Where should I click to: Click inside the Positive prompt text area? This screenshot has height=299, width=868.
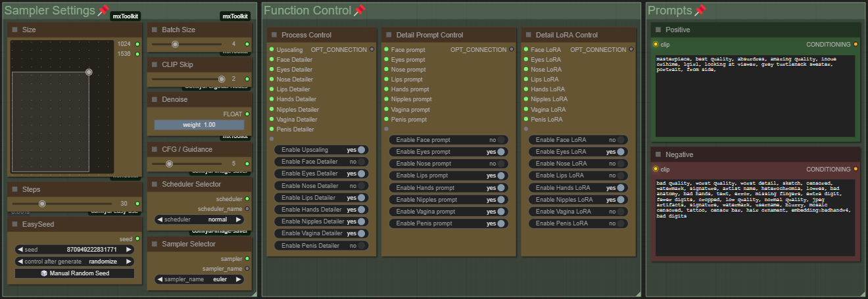coord(755,96)
